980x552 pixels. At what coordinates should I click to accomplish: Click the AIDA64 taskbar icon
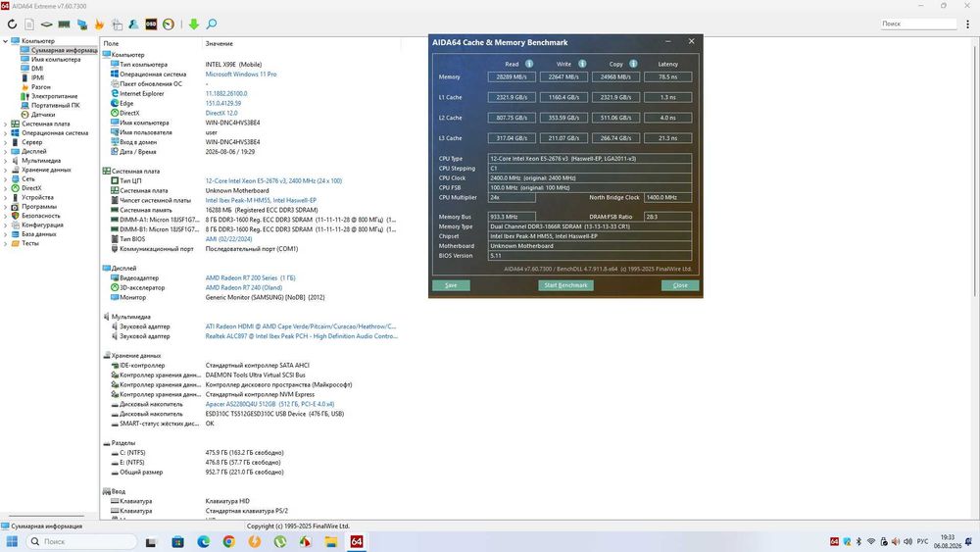tap(357, 542)
